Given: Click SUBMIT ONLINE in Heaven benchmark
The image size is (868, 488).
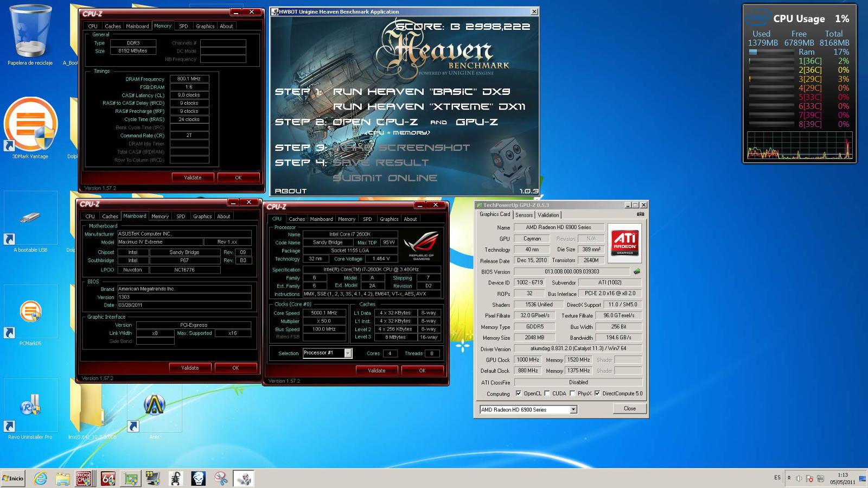Looking at the screenshot, I should (x=385, y=178).
